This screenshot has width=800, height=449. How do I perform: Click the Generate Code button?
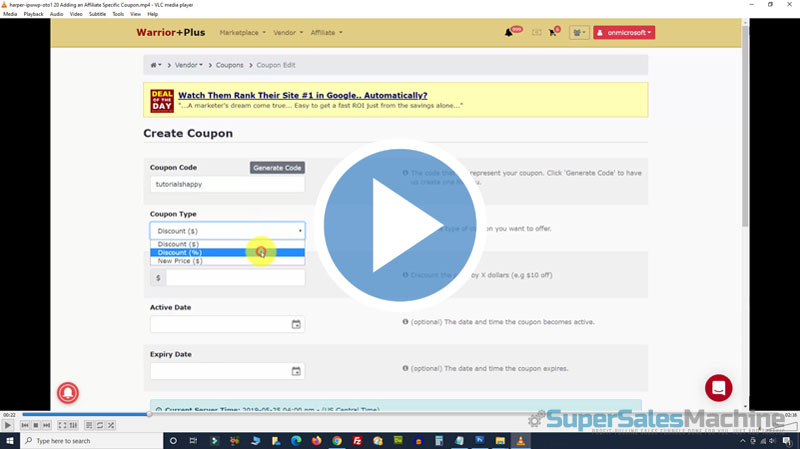pyautogui.click(x=277, y=167)
